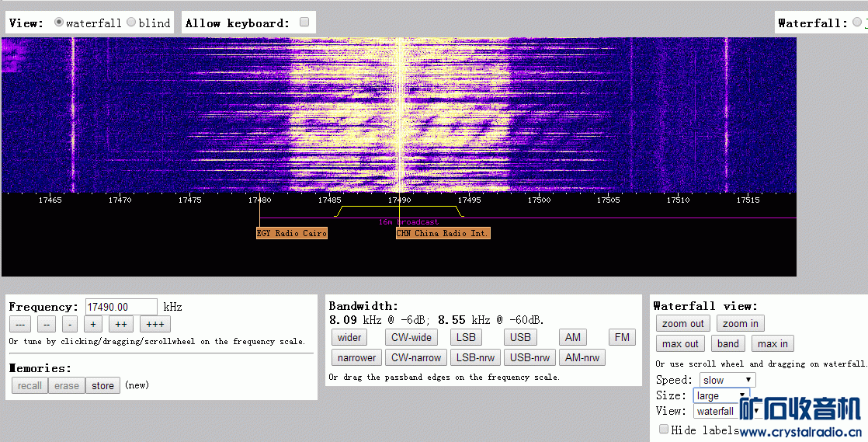Enable the Allow keyboard checkbox
Viewport: 868px width, 442px height.
pos(304,23)
